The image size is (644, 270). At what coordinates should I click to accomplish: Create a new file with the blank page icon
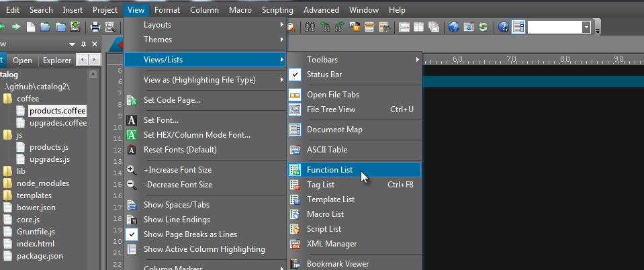tap(31, 27)
